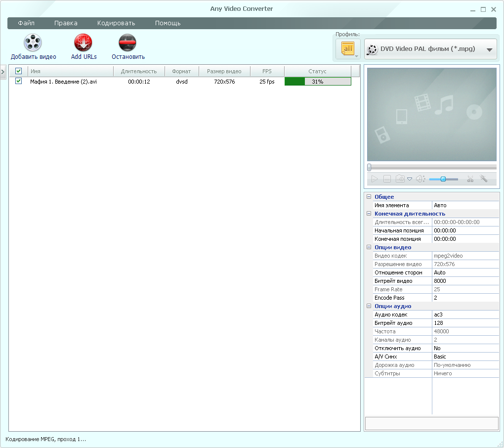The image size is (504, 448).
Task: Click Дорожка аудио value По-умолчанию
Action: pyautogui.click(x=465, y=365)
